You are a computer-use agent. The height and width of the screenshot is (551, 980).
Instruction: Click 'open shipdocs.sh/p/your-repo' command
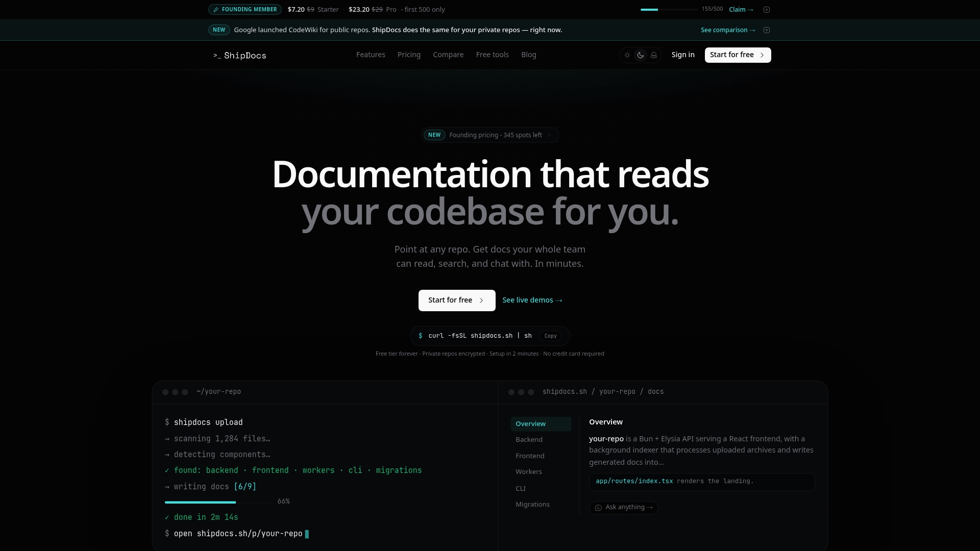pyautogui.click(x=238, y=534)
